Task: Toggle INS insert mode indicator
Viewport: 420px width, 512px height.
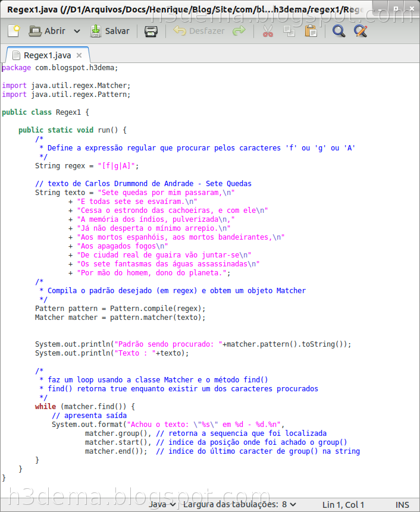Action: [x=402, y=505]
